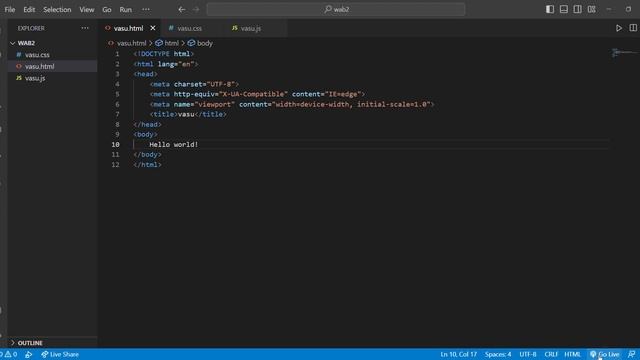Image resolution: width=640 pixels, height=360 pixels.
Task: Show more menu items via ellipsis
Action: tap(146, 9)
